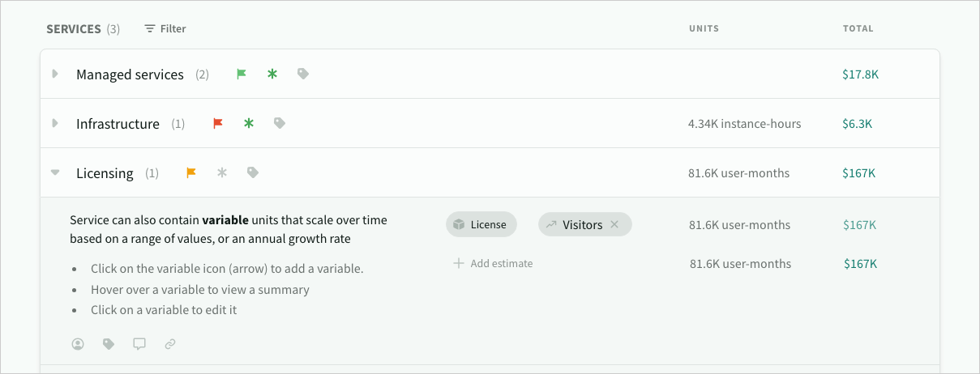
Task: Collapse the Licensing row
Action: click(55, 172)
